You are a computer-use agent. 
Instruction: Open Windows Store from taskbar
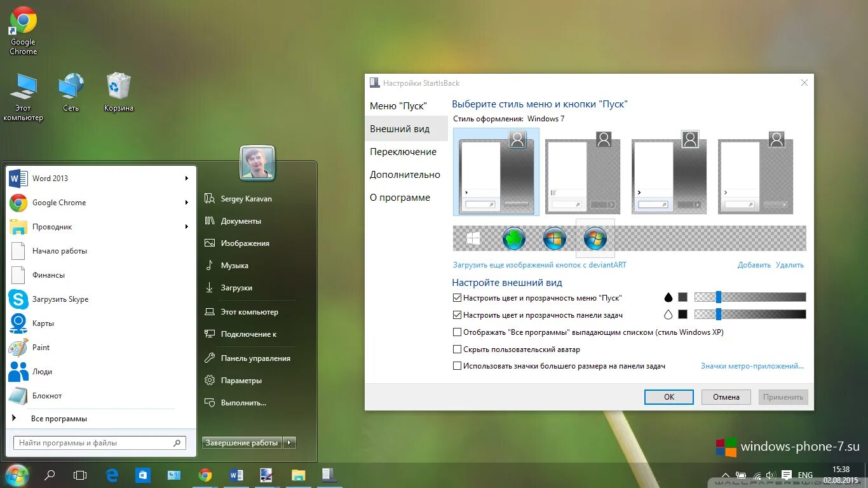tap(143, 475)
